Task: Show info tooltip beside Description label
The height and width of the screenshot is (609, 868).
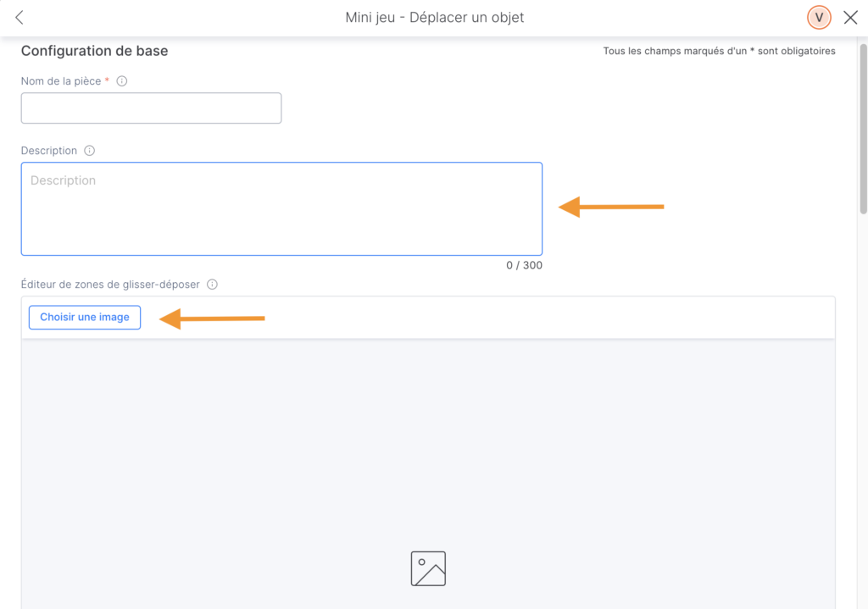Action: click(x=90, y=151)
